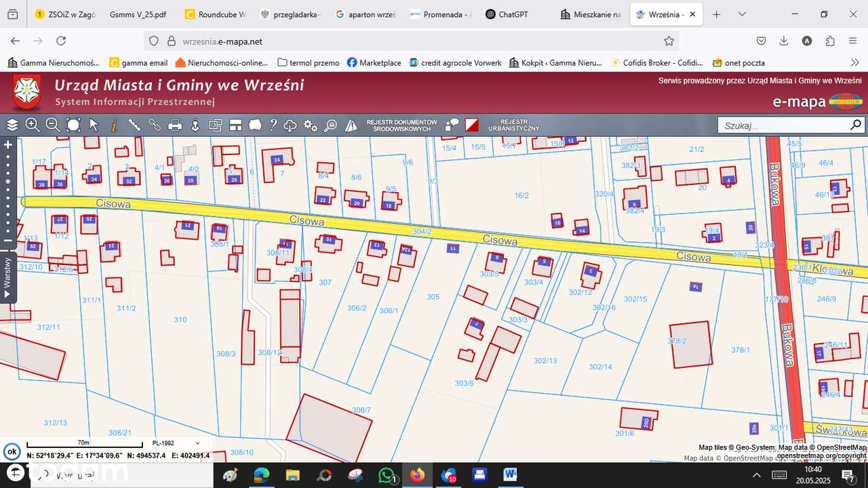The image size is (868, 488).
Task: Bookmark this page with star icon
Action: (669, 41)
